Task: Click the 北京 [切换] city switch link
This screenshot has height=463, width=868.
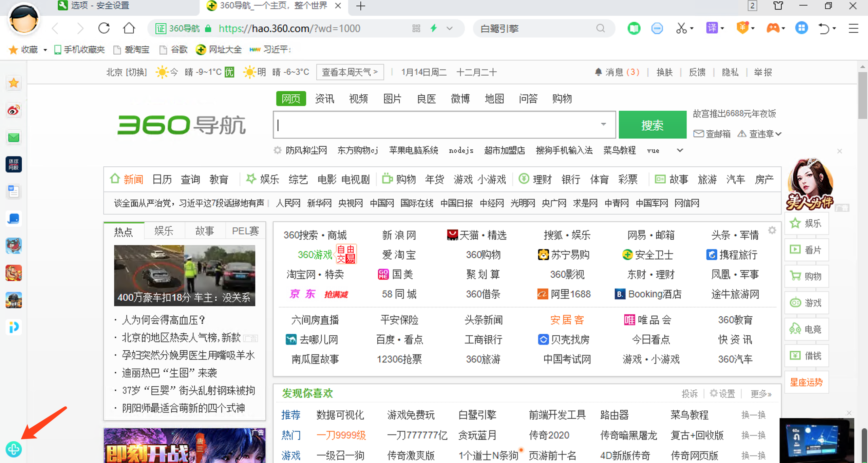Action: 126,72
